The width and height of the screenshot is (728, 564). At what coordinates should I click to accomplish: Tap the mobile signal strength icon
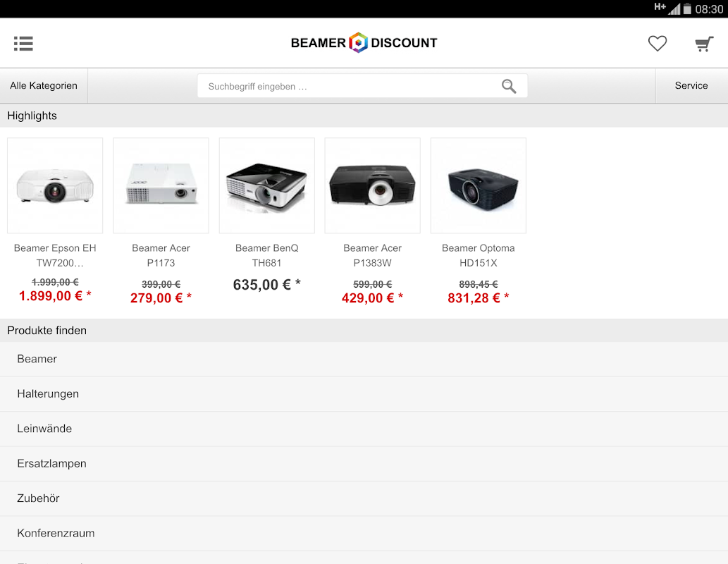674,9
